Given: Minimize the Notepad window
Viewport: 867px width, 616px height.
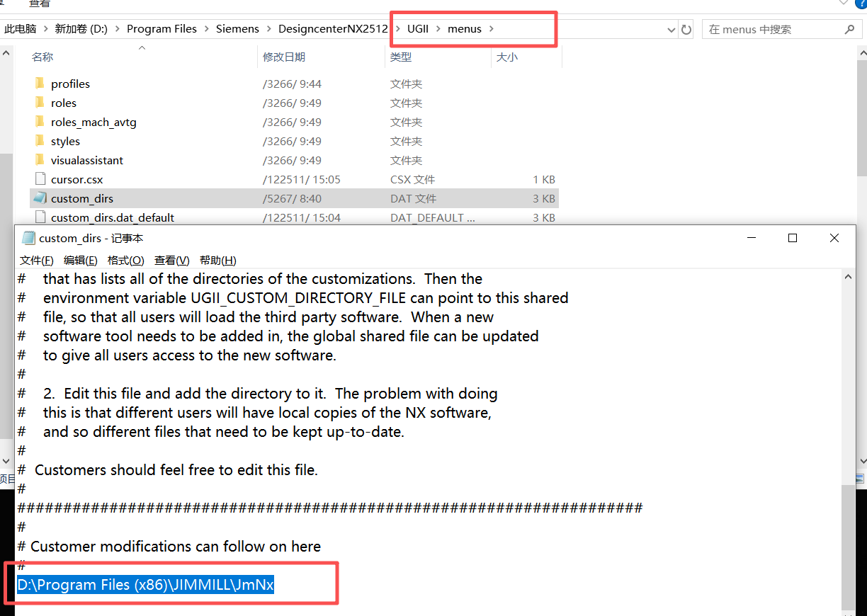Looking at the screenshot, I should coord(752,238).
